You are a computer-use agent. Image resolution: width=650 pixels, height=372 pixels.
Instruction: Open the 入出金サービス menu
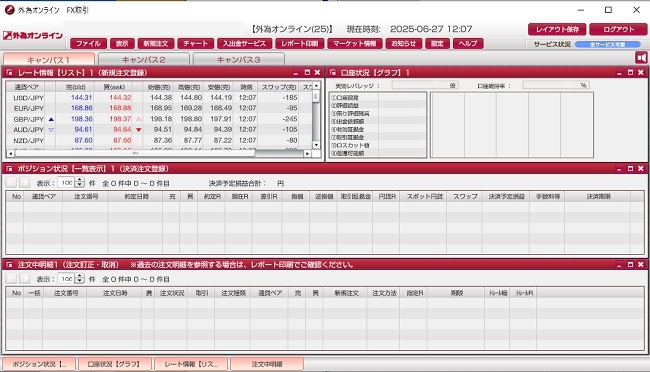(244, 44)
